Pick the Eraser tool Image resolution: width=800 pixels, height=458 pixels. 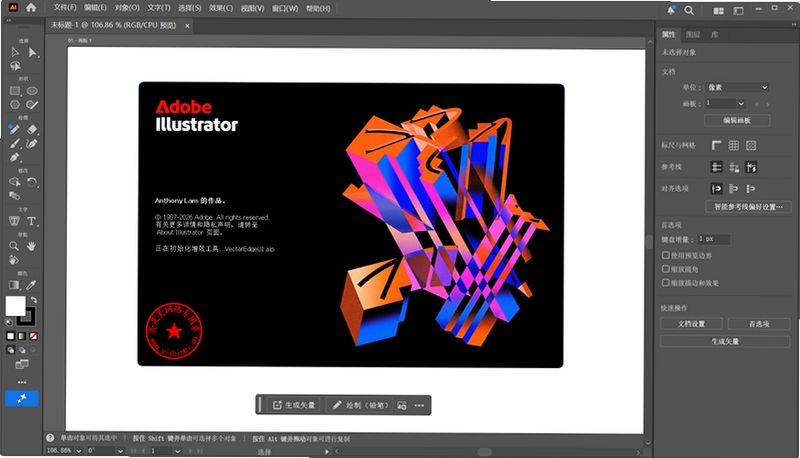32,130
